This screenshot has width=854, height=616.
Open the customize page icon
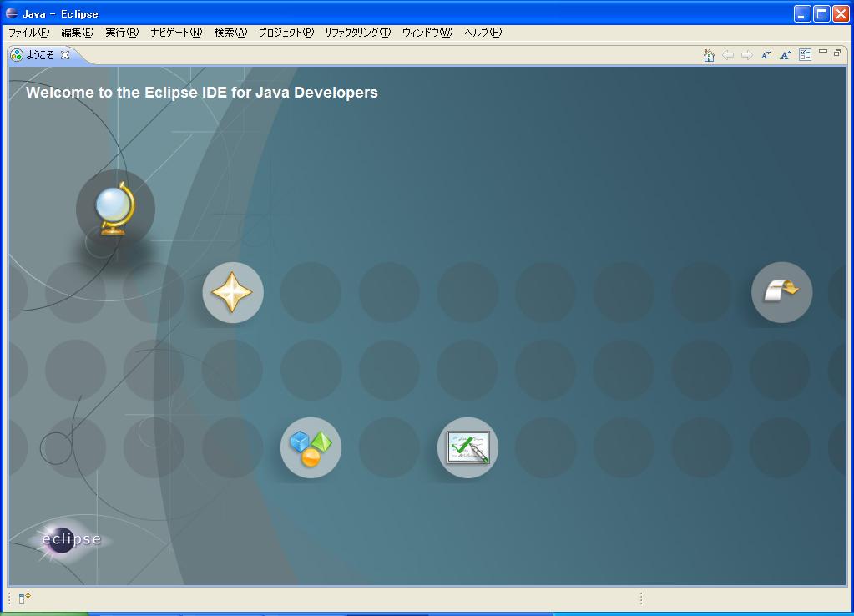tap(805, 55)
